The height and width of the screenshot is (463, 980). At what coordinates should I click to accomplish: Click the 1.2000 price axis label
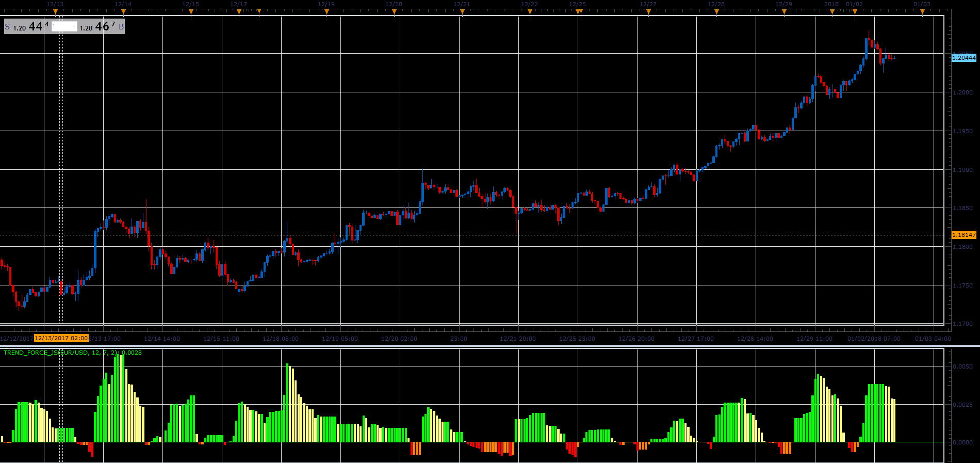tap(962, 92)
